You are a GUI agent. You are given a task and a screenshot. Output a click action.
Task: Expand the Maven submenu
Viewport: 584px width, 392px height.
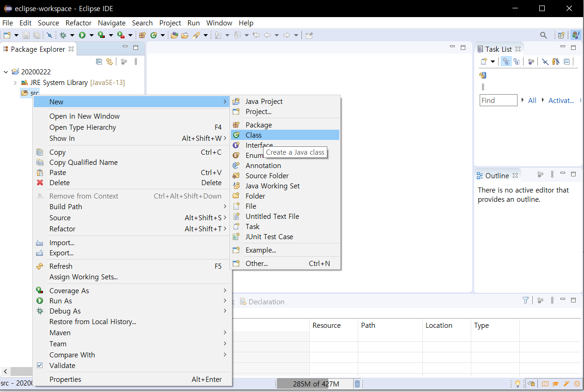pos(132,332)
